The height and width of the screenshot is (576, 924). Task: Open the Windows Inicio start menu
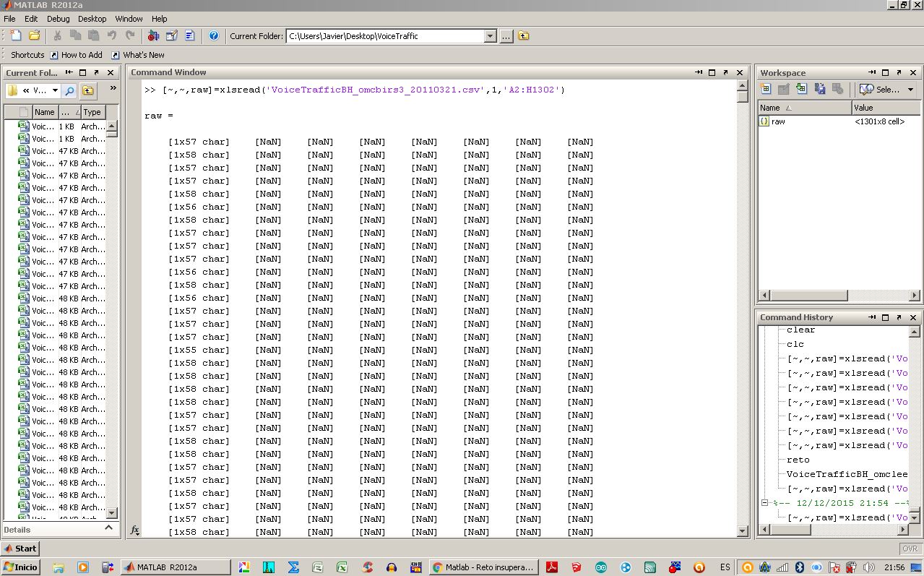pos(21,567)
